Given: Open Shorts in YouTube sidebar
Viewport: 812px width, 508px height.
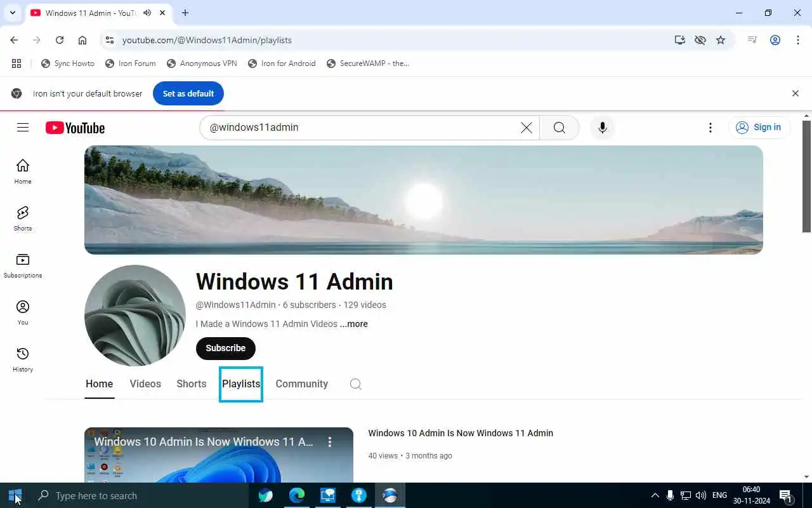Looking at the screenshot, I should pyautogui.click(x=23, y=218).
